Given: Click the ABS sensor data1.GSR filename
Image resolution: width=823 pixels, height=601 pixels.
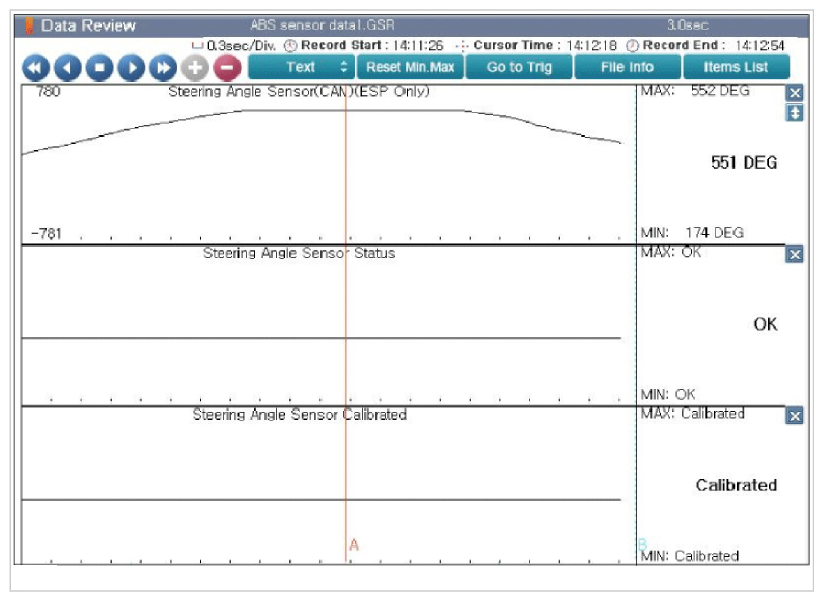Looking at the screenshot, I should pyautogui.click(x=322, y=25).
